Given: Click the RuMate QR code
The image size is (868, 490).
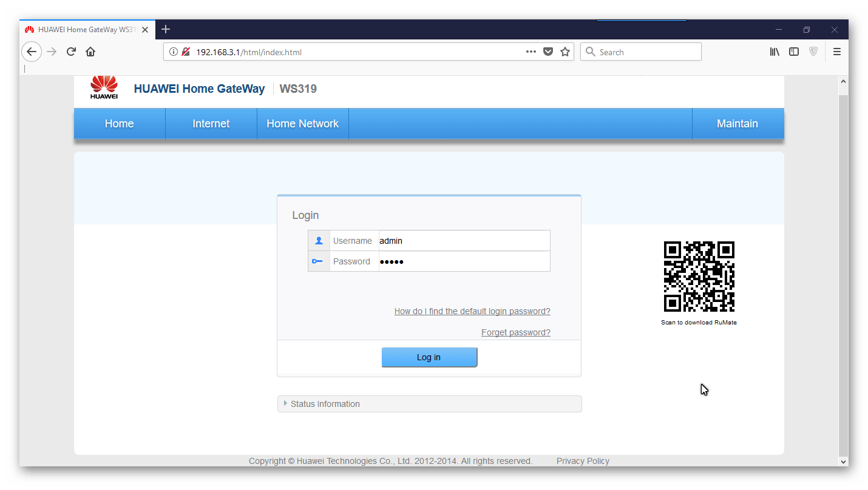Looking at the screenshot, I should coord(699,277).
